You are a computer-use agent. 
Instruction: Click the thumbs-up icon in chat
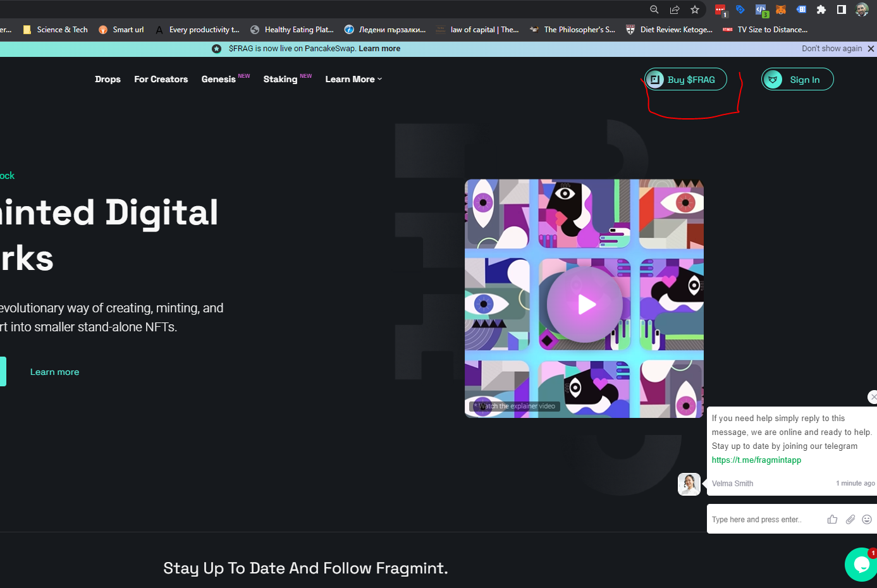click(832, 519)
